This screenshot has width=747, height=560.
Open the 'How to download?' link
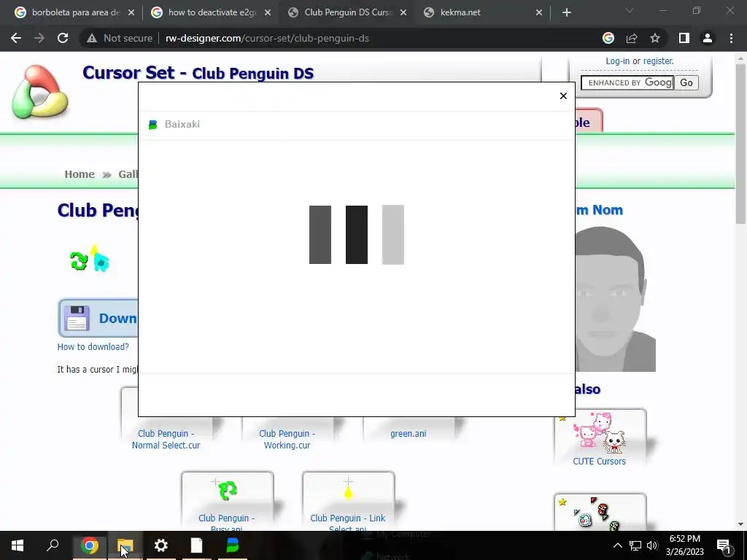pos(93,346)
